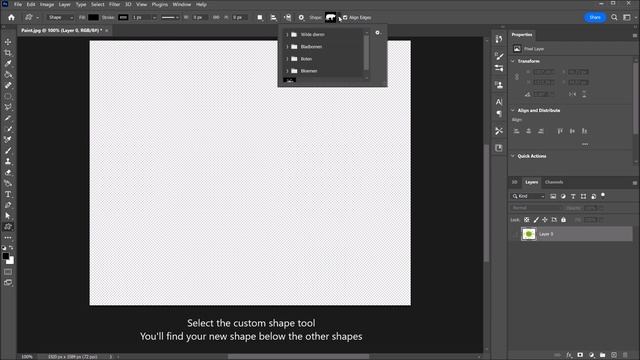Toggle lock position icon
Viewport: 640px width, 360px height.
pos(545,220)
